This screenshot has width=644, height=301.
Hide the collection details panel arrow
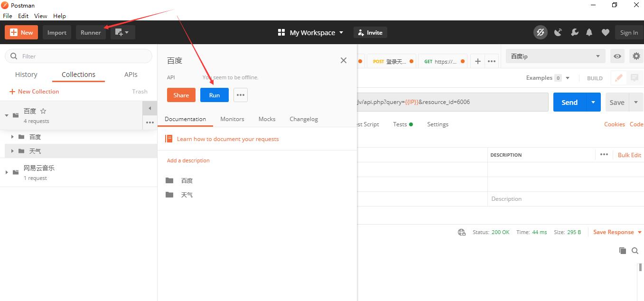click(x=149, y=108)
